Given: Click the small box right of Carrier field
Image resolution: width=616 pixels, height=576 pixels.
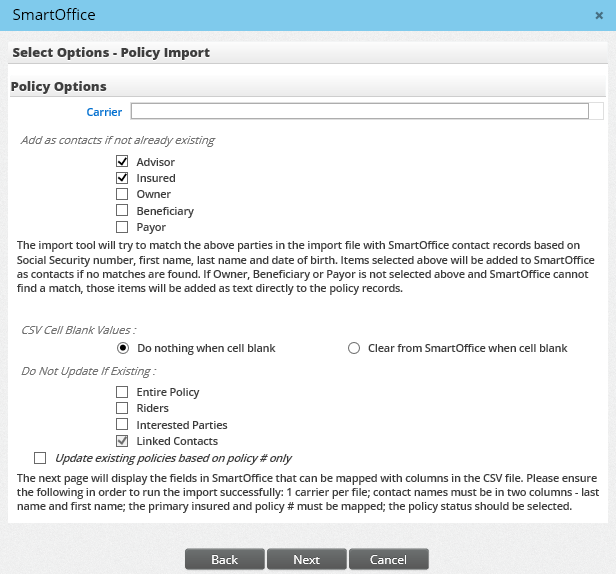Looking at the screenshot, I should 597,111.
